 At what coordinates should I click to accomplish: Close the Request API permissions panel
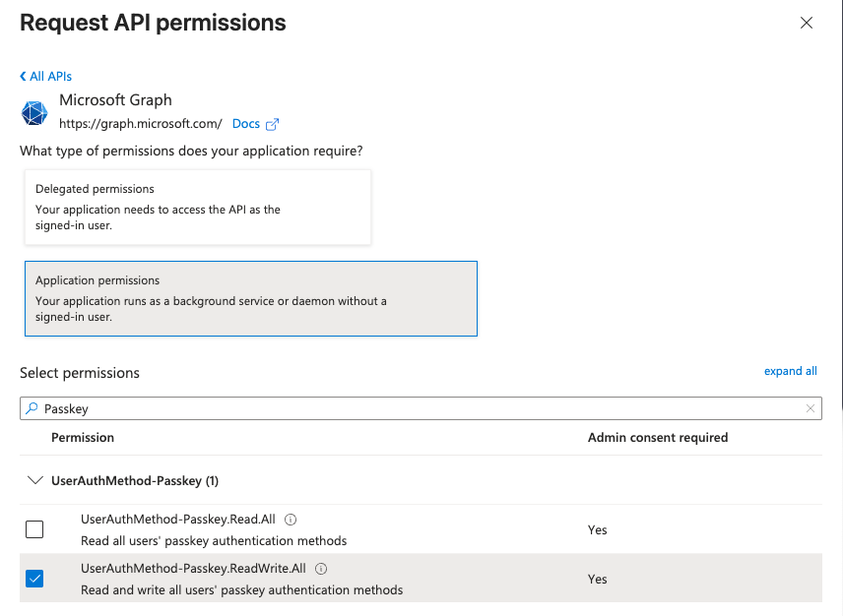(807, 23)
